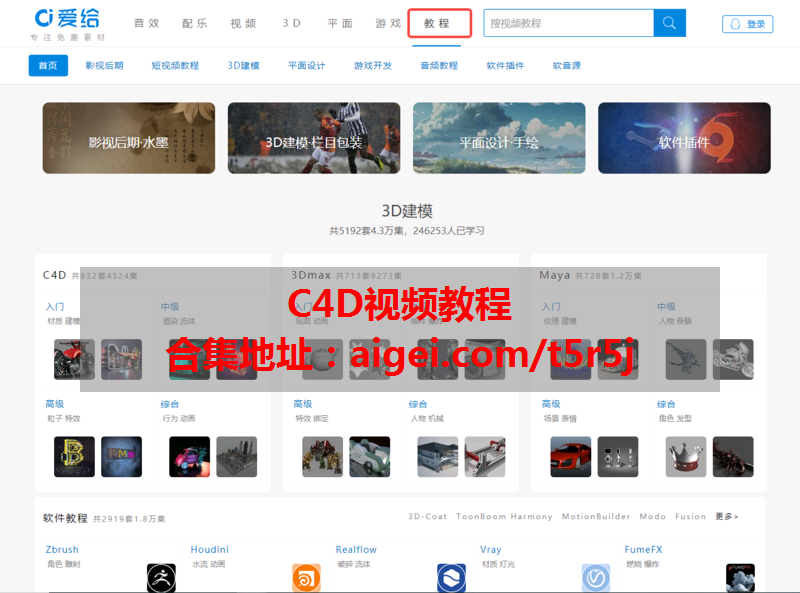This screenshot has height=593, width=800.
Task: Switch to the 3D建模 tab
Action: tap(243, 65)
